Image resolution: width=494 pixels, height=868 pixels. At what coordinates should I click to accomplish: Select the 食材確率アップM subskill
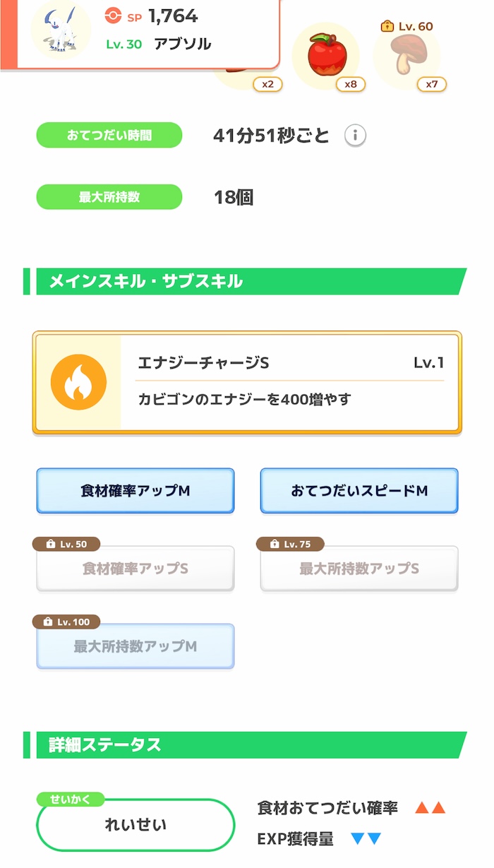[135, 491]
